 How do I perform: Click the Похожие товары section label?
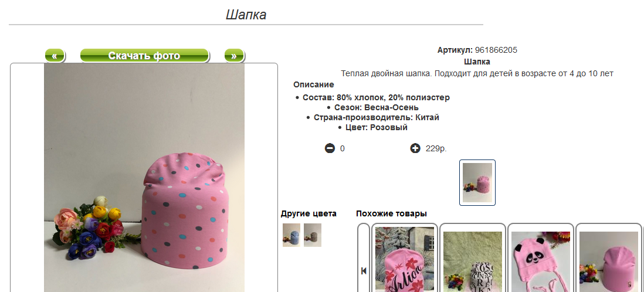pyautogui.click(x=391, y=213)
